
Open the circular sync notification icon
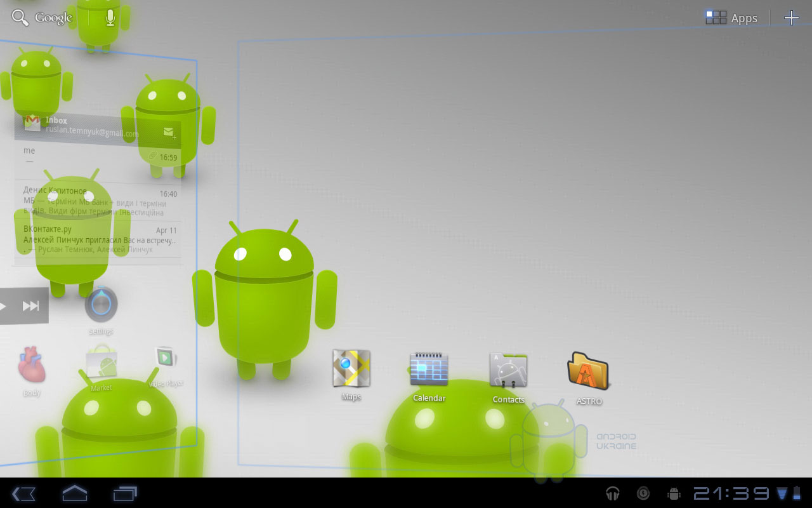(x=643, y=493)
